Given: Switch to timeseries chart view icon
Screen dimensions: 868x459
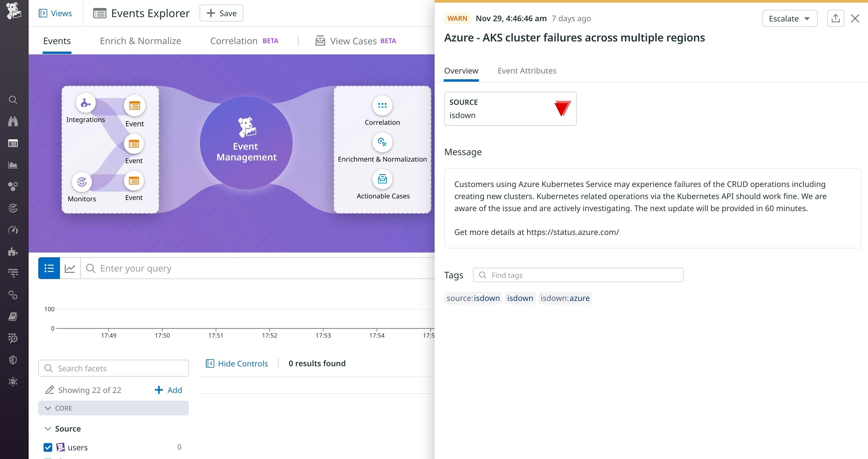Looking at the screenshot, I should pos(70,268).
